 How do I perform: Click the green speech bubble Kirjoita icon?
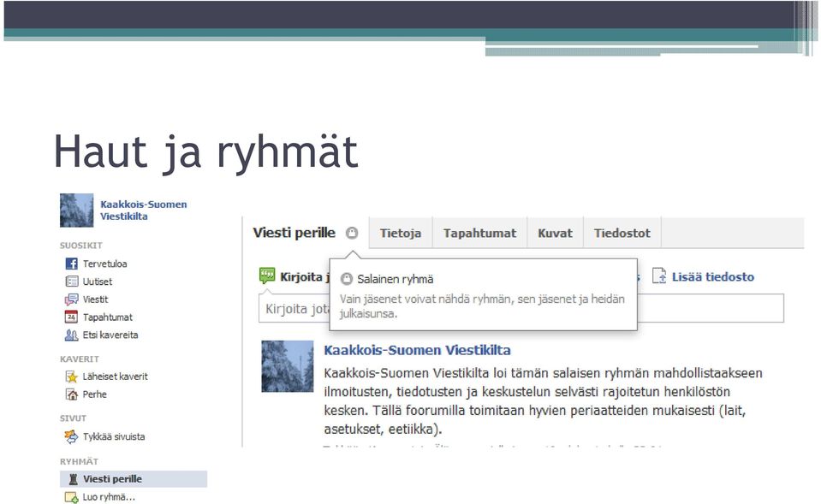tap(267, 276)
